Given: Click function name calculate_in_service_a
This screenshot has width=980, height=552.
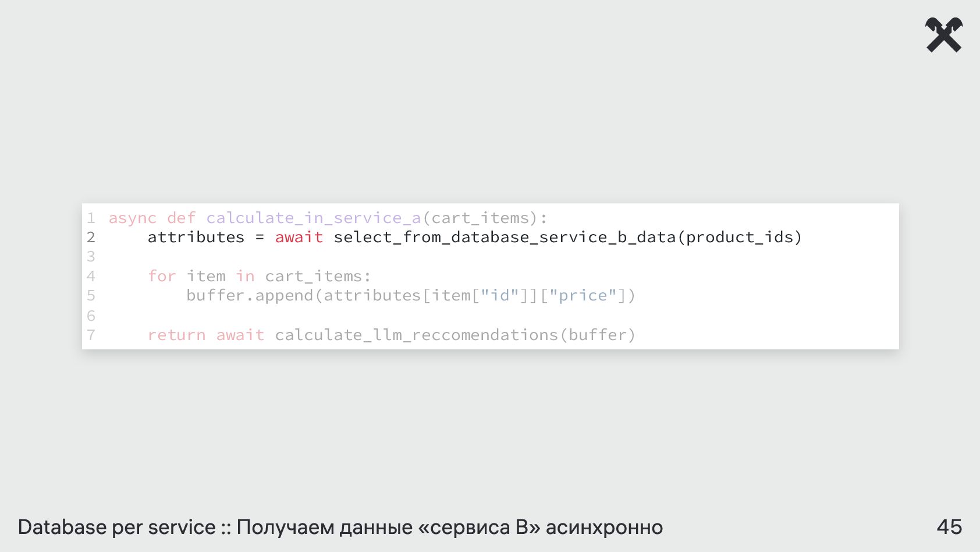Looking at the screenshot, I should click(x=314, y=218).
